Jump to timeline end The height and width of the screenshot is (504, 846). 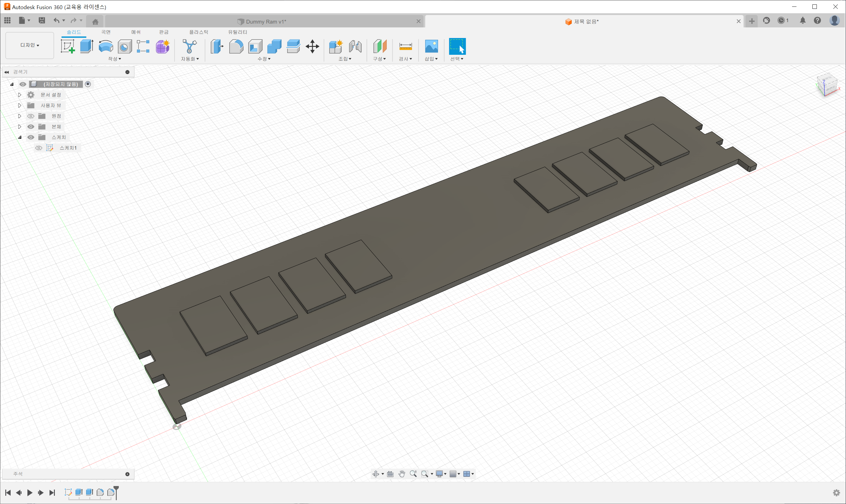tap(52, 493)
